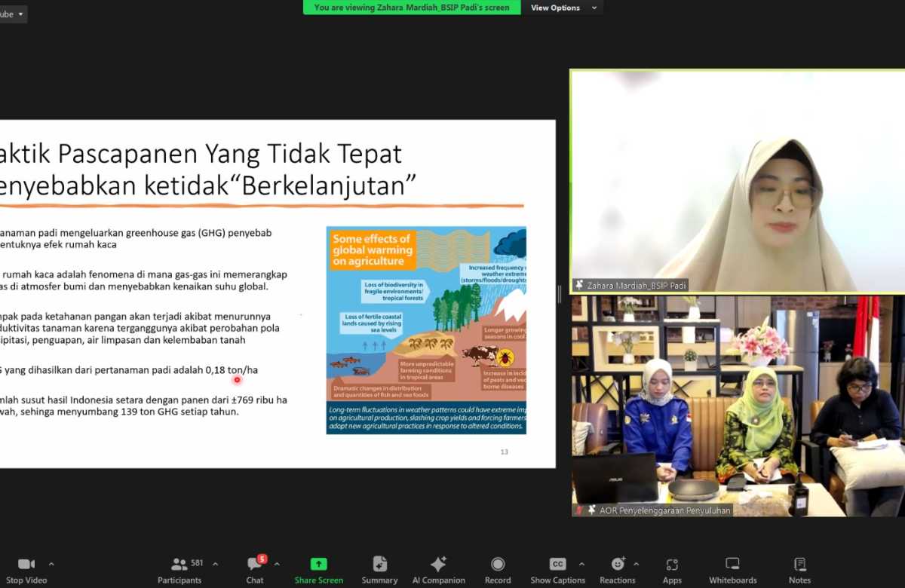Image resolution: width=905 pixels, height=588 pixels.
Task: Expand caption options next to Show Captions
Action: pyautogui.click(x=581, y=564)
